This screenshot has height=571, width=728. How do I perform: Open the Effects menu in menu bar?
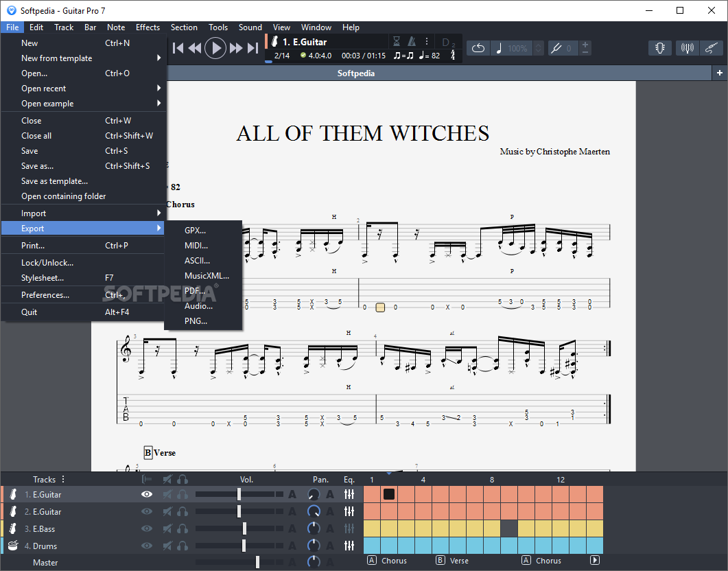pos(148,27)
